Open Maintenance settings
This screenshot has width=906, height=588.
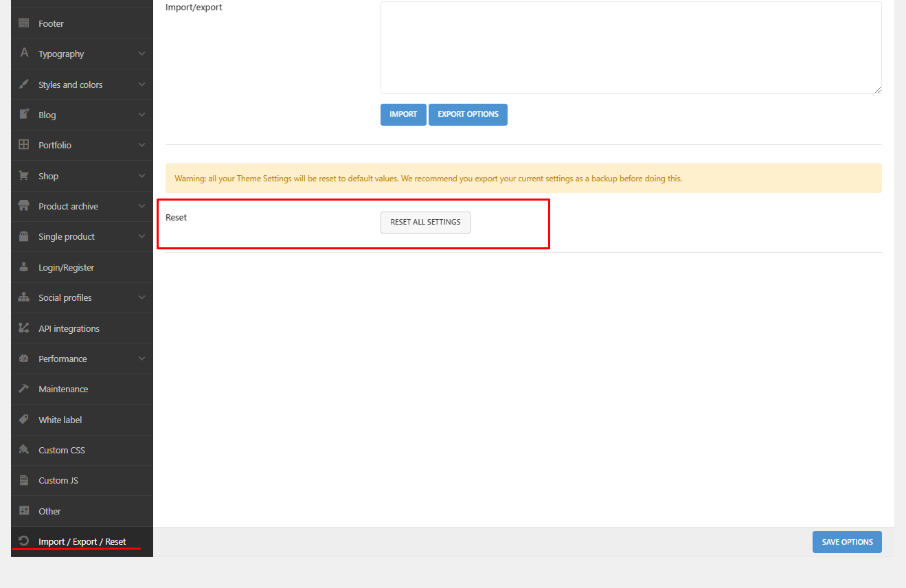point(82,389)
